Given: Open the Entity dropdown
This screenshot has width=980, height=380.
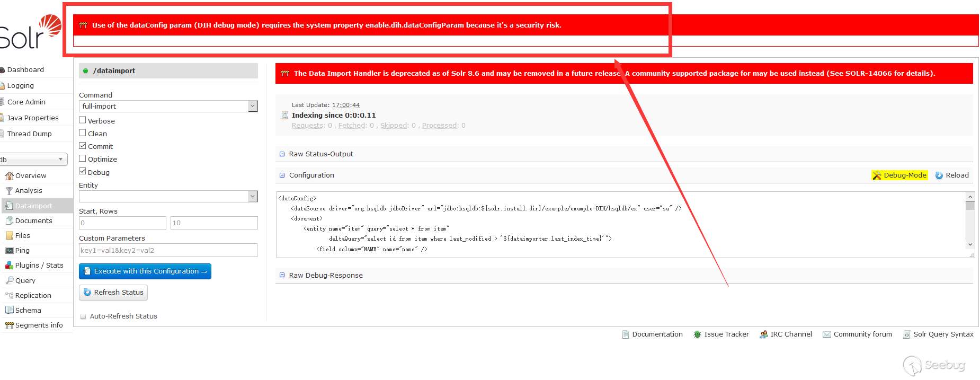Looking at the screenshot, I should (168, 196).
